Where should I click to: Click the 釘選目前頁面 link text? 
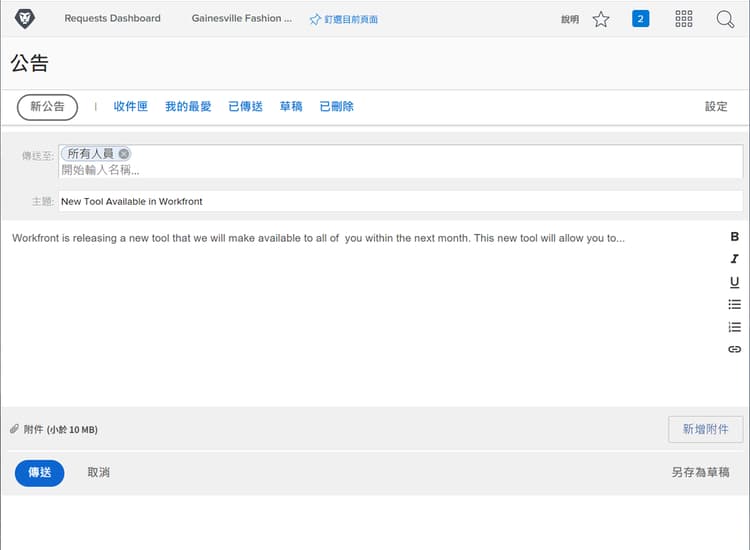pos(351,20)
